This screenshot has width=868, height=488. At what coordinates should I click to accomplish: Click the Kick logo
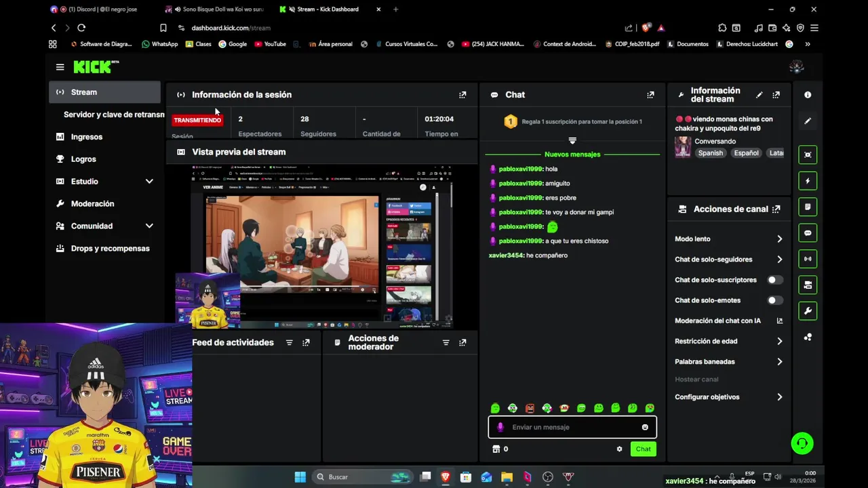(96, 66)
